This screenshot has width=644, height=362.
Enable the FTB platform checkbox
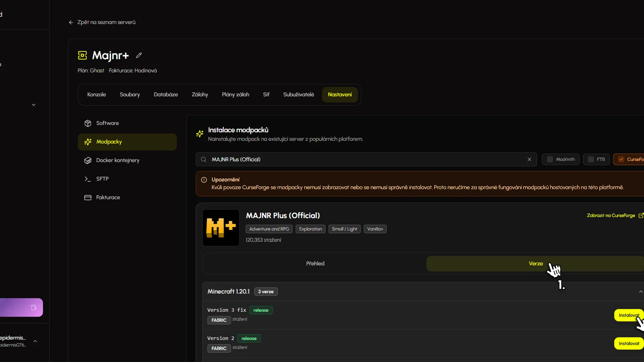(590, 159)
